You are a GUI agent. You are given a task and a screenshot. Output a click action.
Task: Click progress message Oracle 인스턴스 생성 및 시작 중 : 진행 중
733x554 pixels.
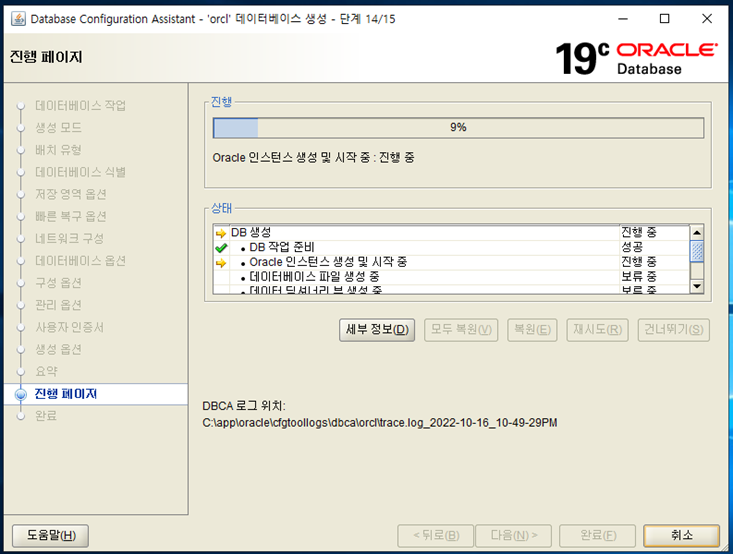pyautogui.click(x=313, y=158)
